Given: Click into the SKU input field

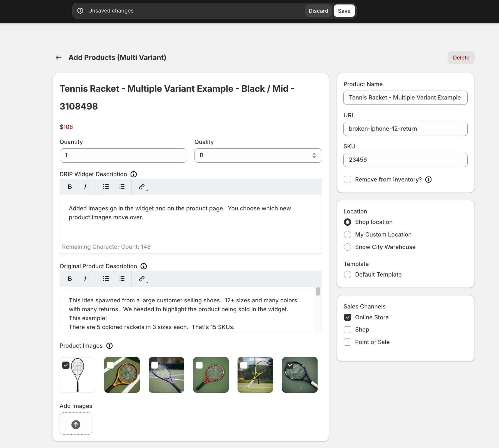Looking at the screenshot, I should 405,160.
